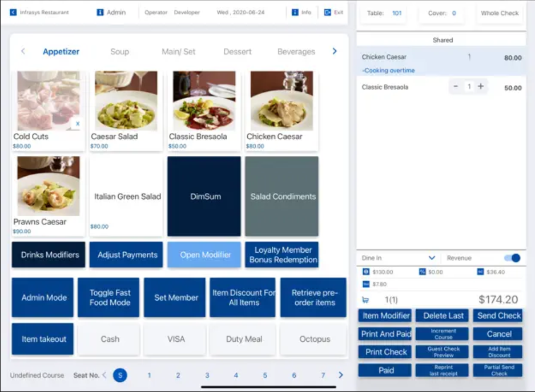Open the Info icon in header

(295, 12)
